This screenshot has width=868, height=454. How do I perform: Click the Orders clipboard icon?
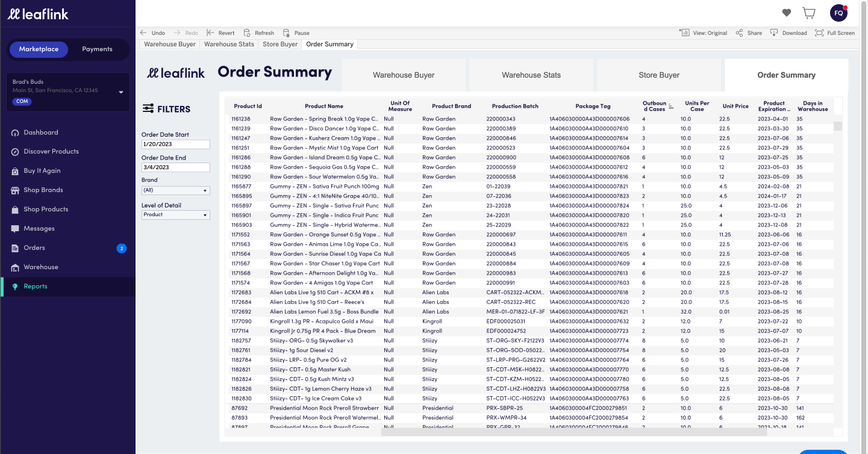pos(15,248)
